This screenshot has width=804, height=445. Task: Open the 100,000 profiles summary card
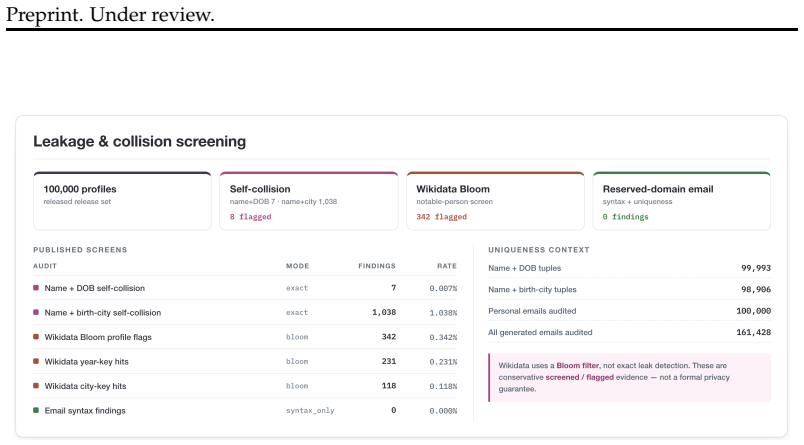click(123, 201)
